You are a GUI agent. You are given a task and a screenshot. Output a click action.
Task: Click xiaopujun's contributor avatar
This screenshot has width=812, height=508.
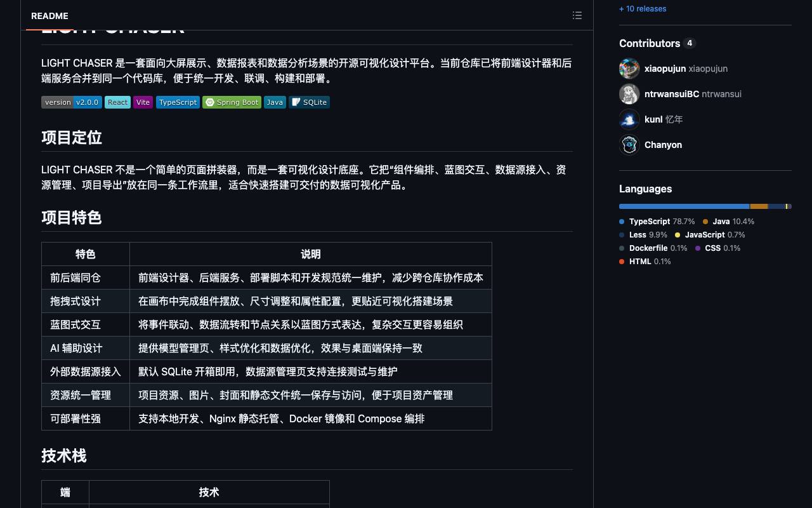pyautogui.click(x=629, y=69)
